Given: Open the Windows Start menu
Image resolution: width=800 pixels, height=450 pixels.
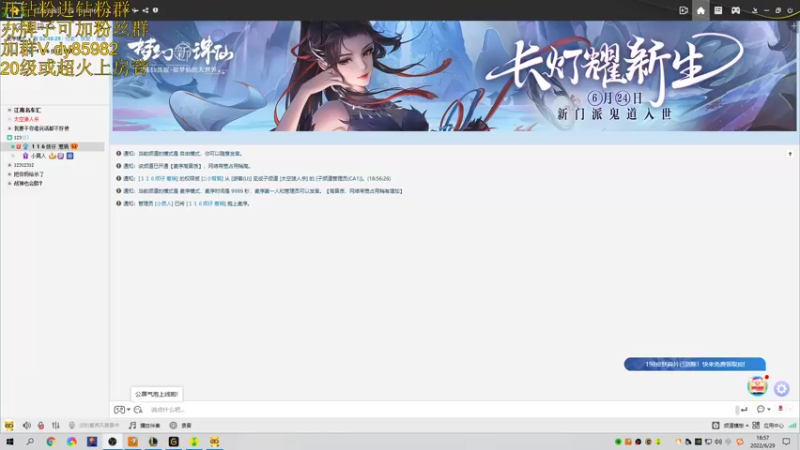Looking at the screenshot, I should (x=10, y=441).
